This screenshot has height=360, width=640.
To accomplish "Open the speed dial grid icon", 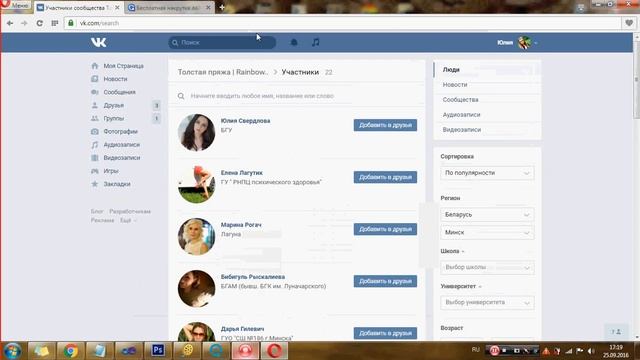I will pos(55,23).
